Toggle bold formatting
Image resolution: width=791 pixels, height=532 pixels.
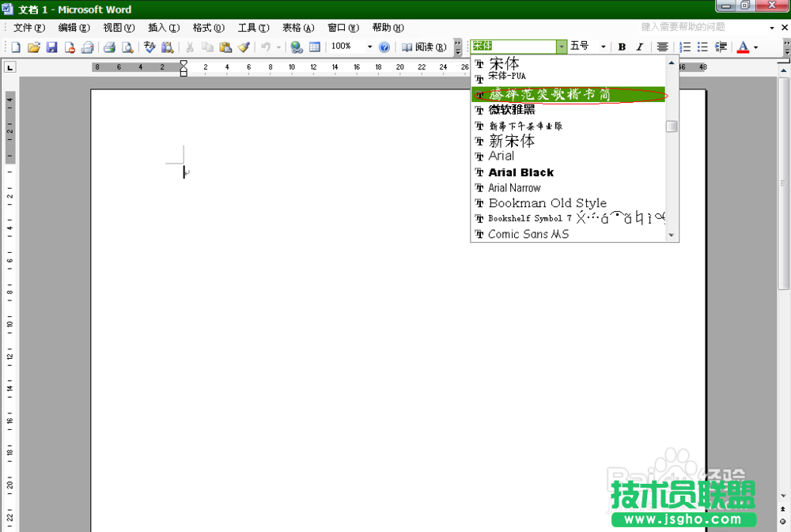click(622, 47)
